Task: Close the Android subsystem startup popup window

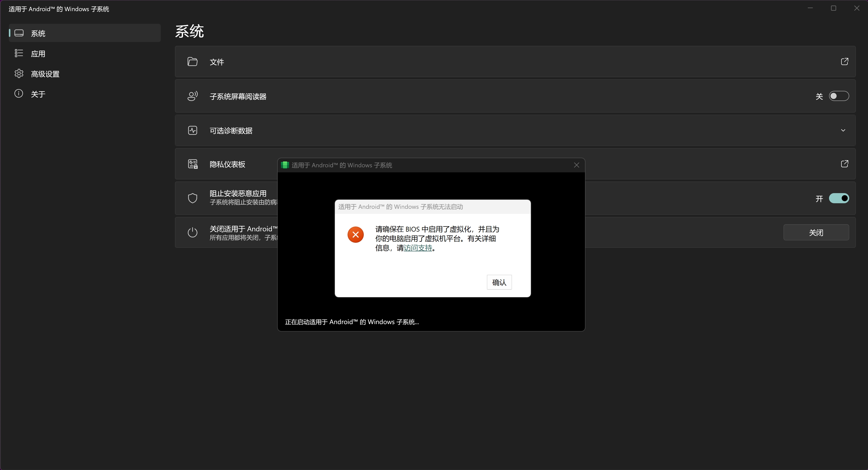Action: point(577,165)
